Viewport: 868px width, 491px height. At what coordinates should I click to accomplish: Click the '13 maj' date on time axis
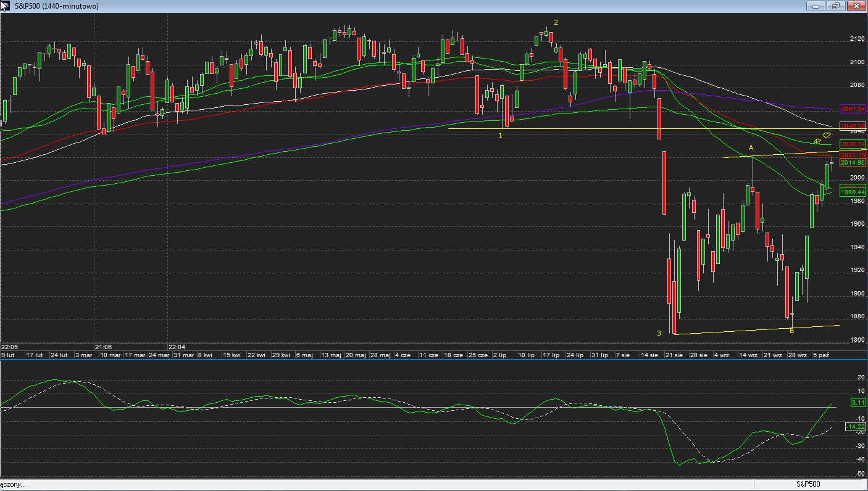[330, 355]
